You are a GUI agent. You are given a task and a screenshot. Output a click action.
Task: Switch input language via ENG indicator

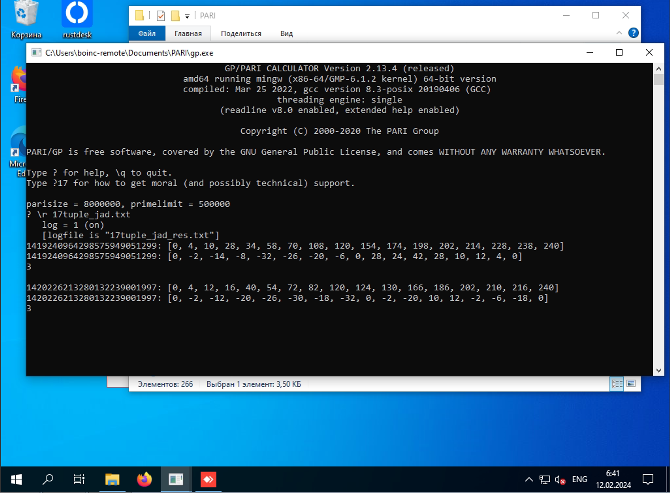click(579, 479)
